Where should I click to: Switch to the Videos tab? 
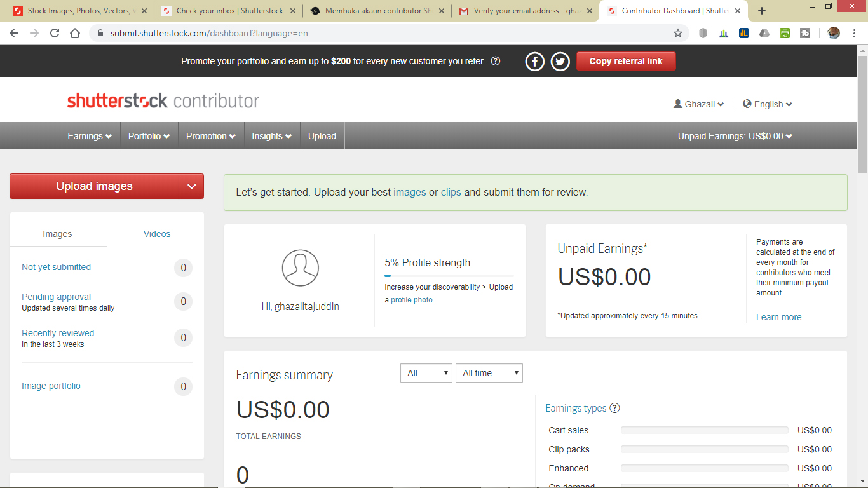(x=157, y=234)
